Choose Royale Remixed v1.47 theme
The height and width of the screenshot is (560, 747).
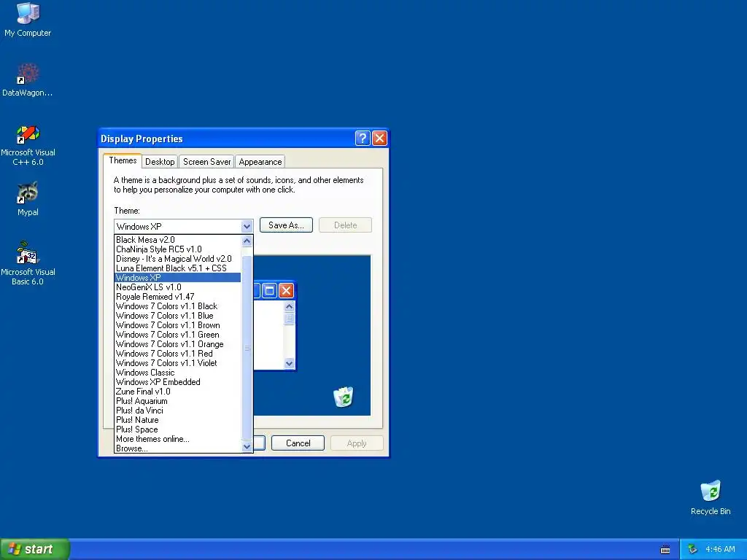pyautogui.click(x=178, y=297)
